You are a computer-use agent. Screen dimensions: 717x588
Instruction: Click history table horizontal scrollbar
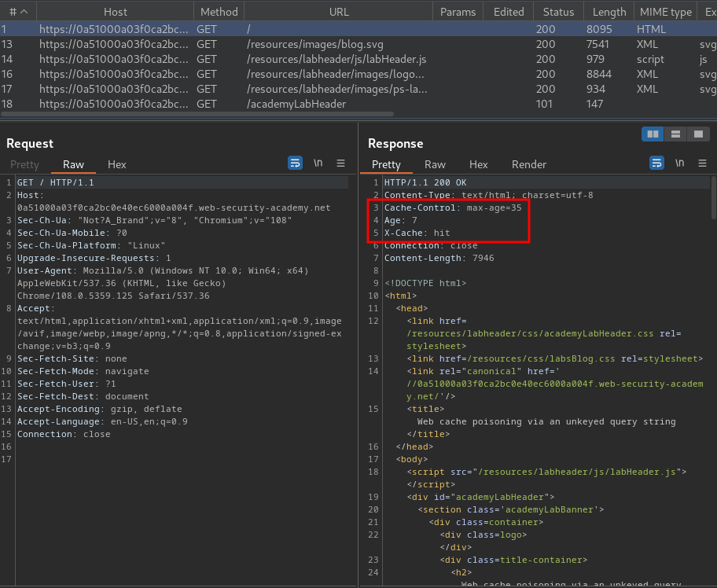[x=197, y=114]
